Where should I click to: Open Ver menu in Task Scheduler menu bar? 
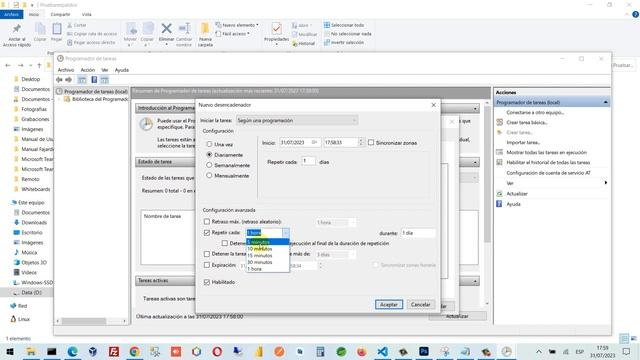tap(105, 70)
